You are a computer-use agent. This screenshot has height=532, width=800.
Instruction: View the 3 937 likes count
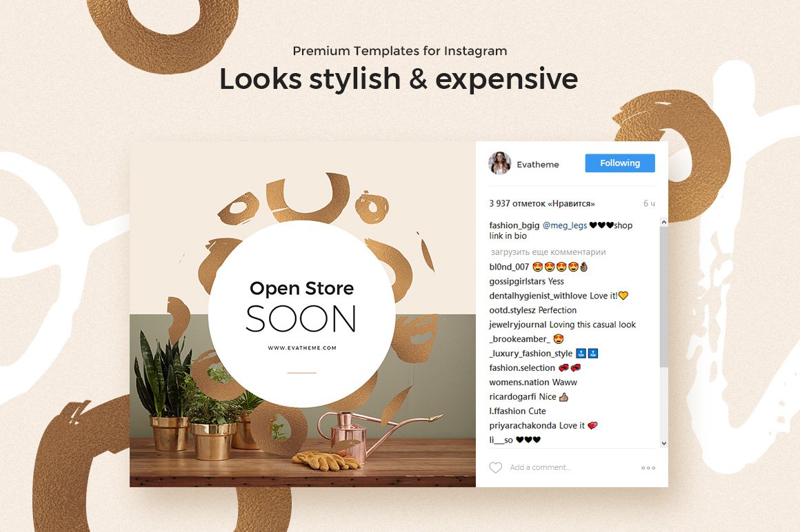click(542, 203)
